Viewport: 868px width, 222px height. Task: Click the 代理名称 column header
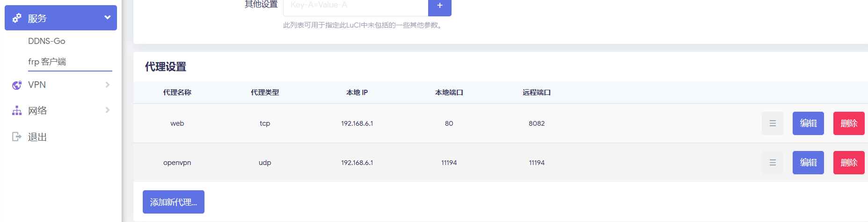point(177,93)
